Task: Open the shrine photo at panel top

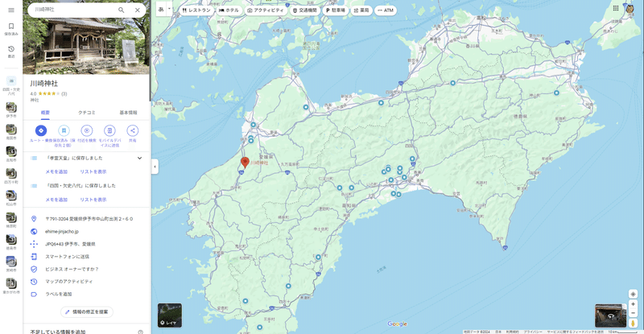Action: (x=86, y=45)
